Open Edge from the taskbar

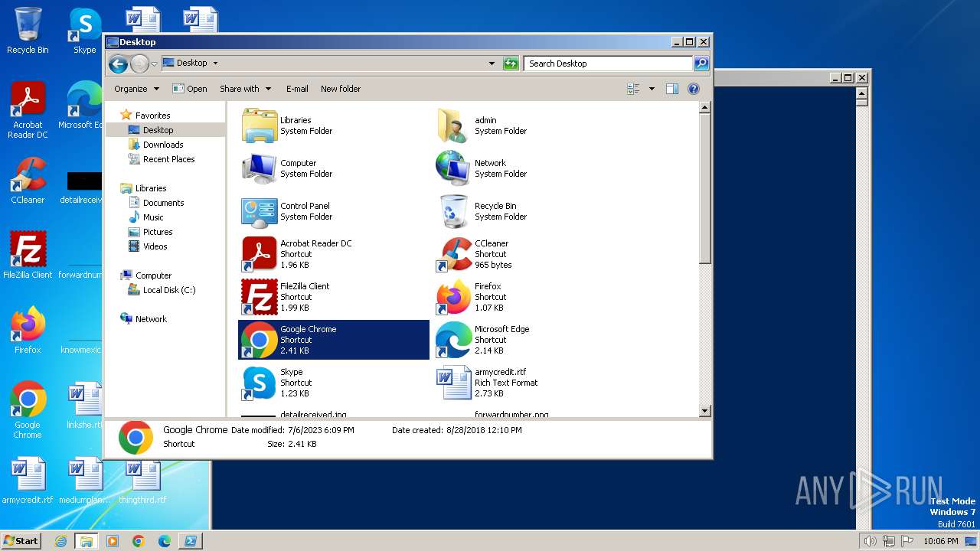pyautogui.click(x=164, y=541)
